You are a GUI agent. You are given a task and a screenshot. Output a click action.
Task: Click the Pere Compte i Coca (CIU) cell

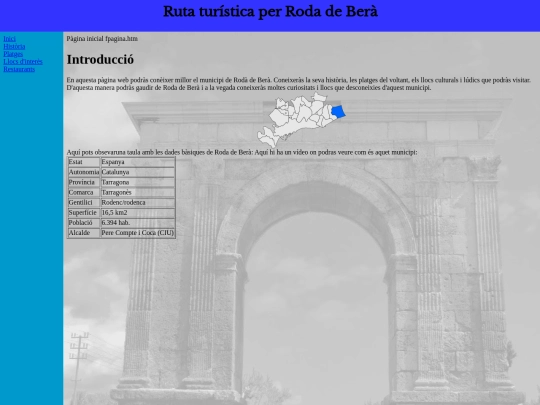138,233
